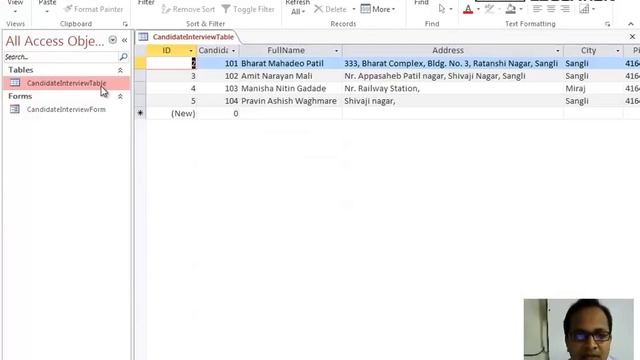The width and height of the screenshot is (640, 360).
Task: Click the Format Painter button
Action: (x=93, y=9)
